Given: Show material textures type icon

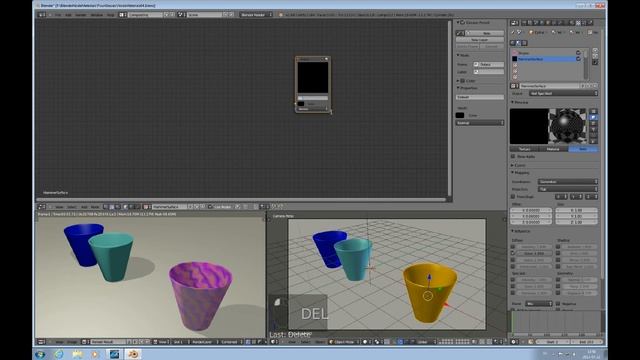Looking at the screenshot, I should [x=518, y=43].
